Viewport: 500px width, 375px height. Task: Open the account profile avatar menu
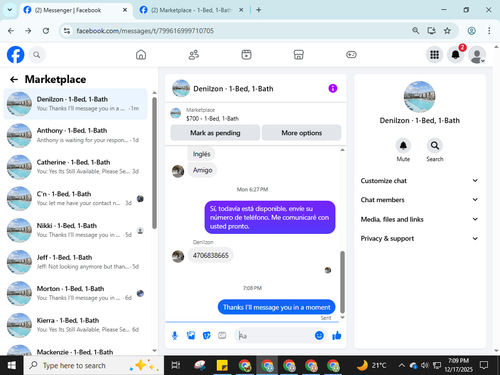coord(477,55)
